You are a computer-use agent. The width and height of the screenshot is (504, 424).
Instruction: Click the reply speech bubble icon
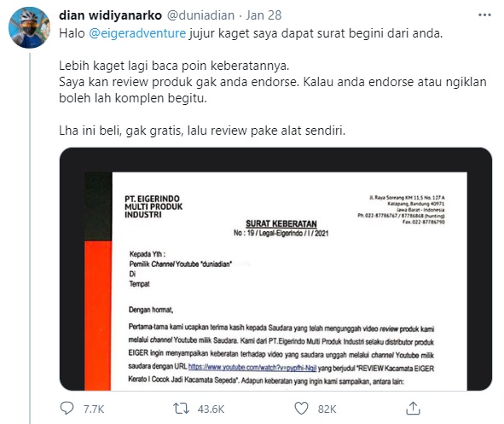[67, 409]
